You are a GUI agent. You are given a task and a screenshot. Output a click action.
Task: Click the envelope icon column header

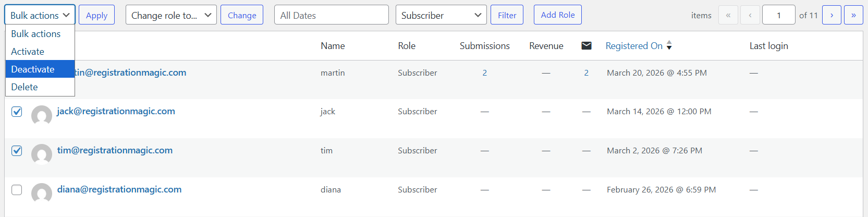586,46
